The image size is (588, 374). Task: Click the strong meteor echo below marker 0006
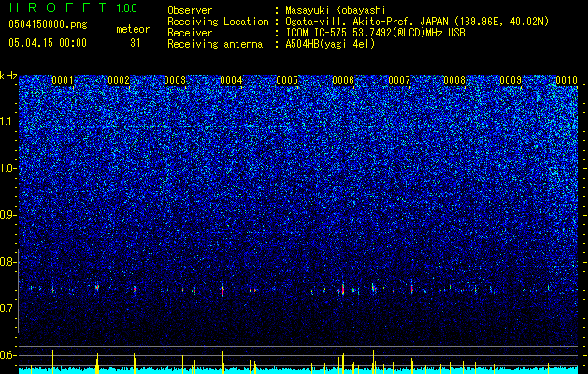343,288
